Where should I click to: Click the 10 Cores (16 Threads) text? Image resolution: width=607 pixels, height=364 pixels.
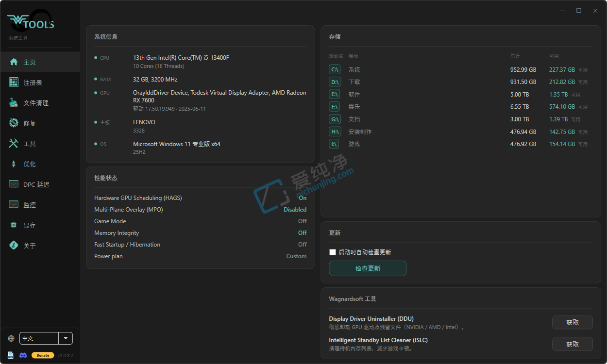[158, 66]
